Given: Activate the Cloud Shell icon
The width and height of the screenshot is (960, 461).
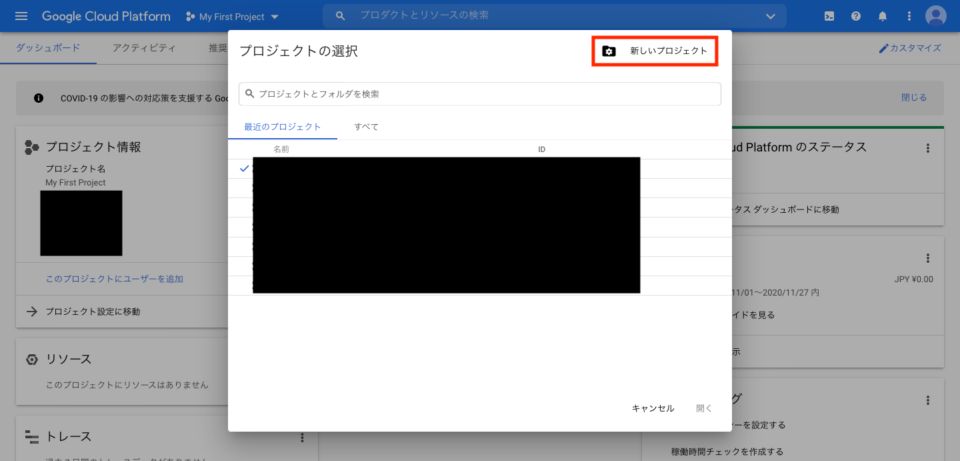Looking at the screenshot, I should (829, 17).
